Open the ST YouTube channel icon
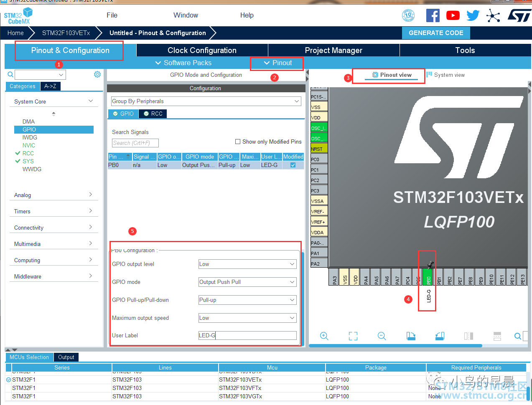Image resolution: width=532 pixels, height=405 pixels. tap(453, 15)
